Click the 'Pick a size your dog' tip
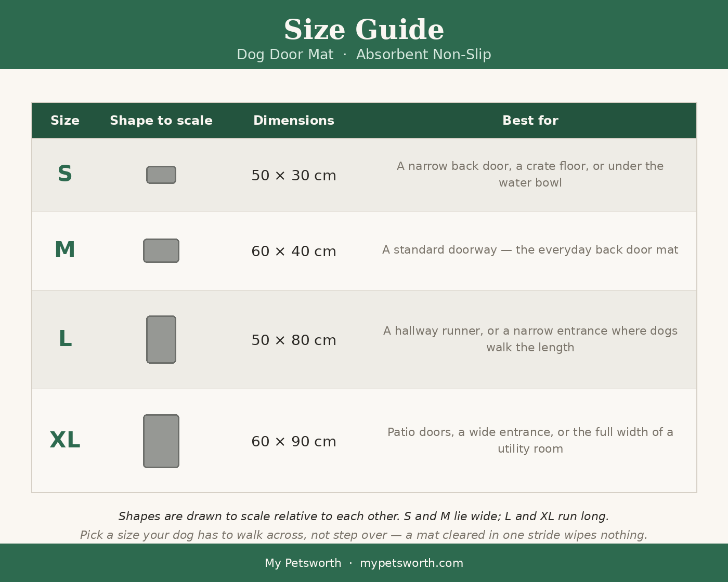Screen dimensions: 728x582 364,535
